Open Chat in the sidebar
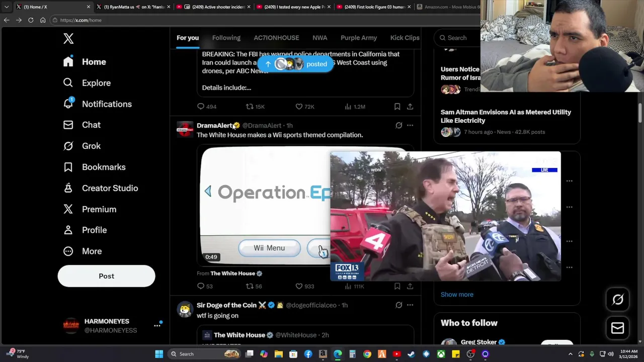 82,125
